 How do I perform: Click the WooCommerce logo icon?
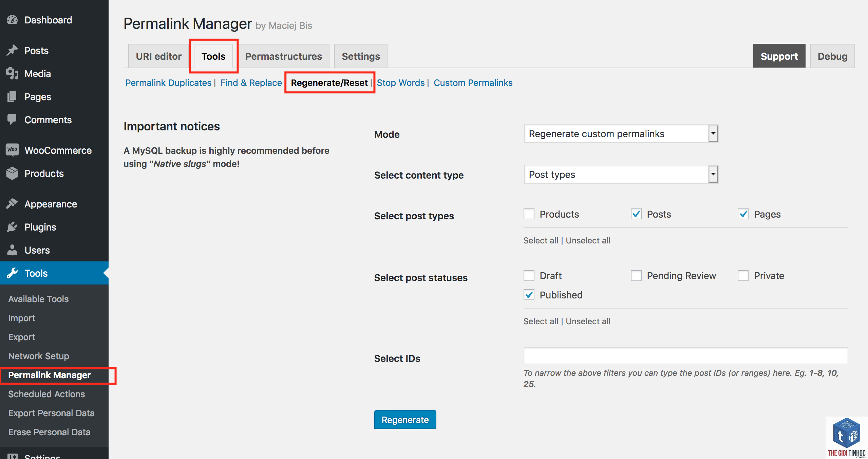12,150
